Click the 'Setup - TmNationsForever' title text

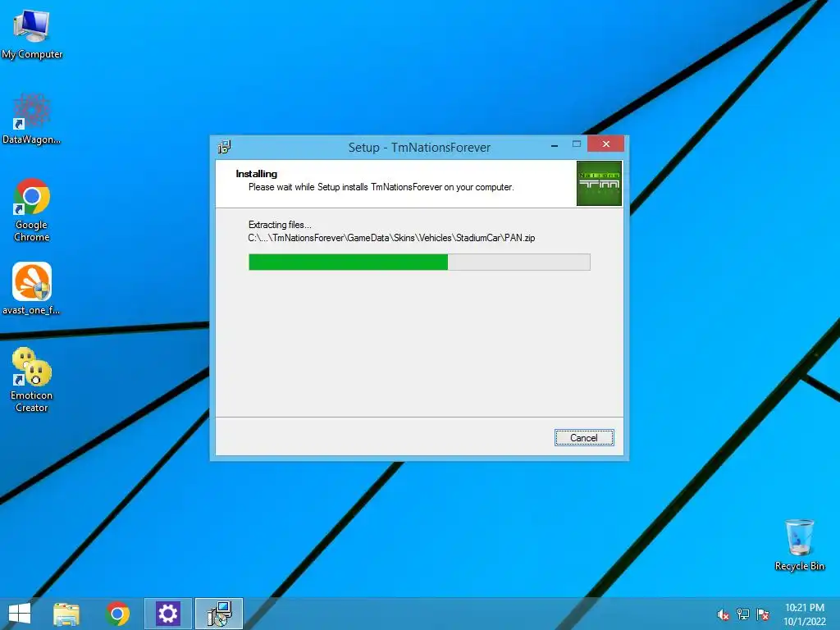tap(419, 148)
